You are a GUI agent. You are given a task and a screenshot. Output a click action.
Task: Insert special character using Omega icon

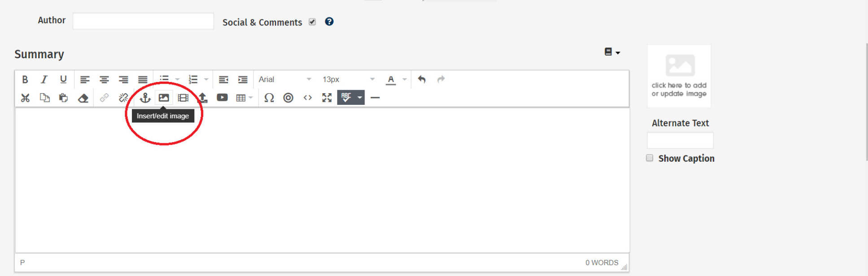269,98
